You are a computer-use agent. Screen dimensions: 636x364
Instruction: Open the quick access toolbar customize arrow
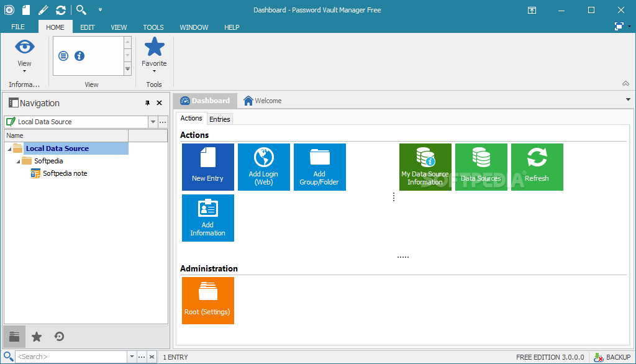tap(100, 10)
